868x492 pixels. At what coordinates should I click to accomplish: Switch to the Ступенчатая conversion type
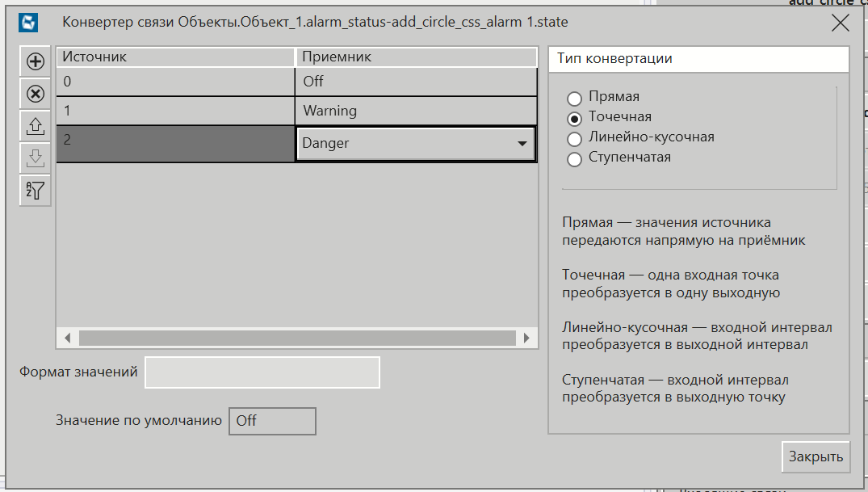[574, 158]
